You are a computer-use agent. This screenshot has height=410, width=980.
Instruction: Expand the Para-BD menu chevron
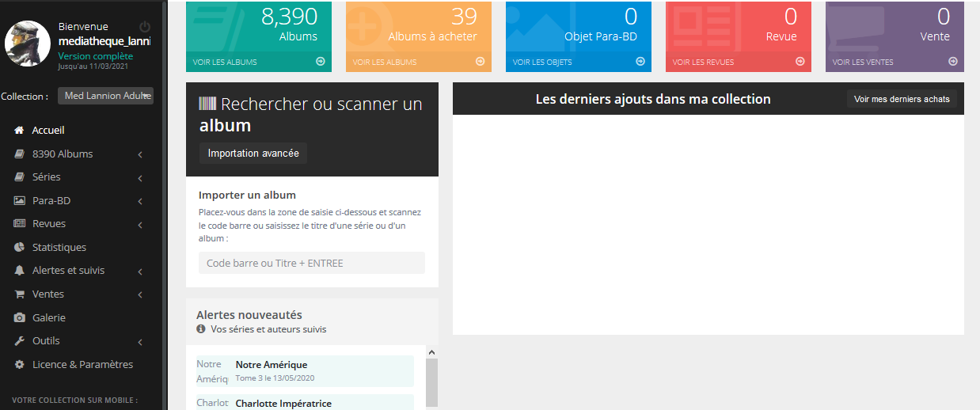click(x=140, y=201)
